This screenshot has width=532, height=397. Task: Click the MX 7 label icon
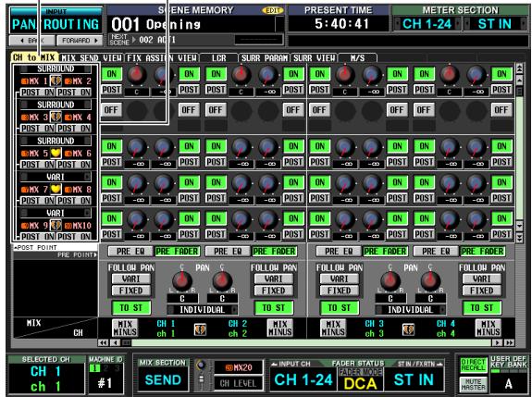point(25,190)
